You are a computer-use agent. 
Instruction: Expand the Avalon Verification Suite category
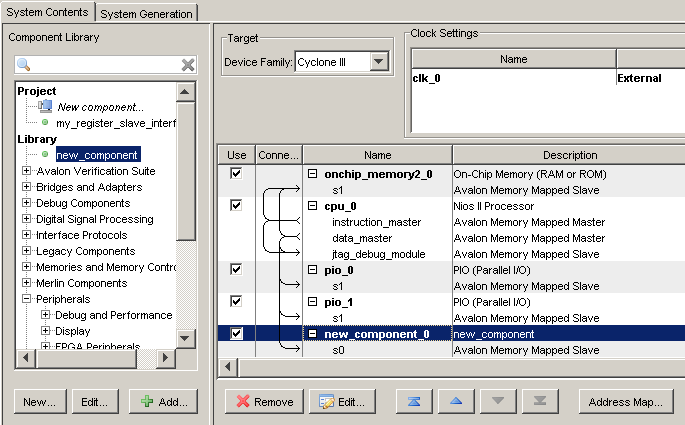(27, 171)
